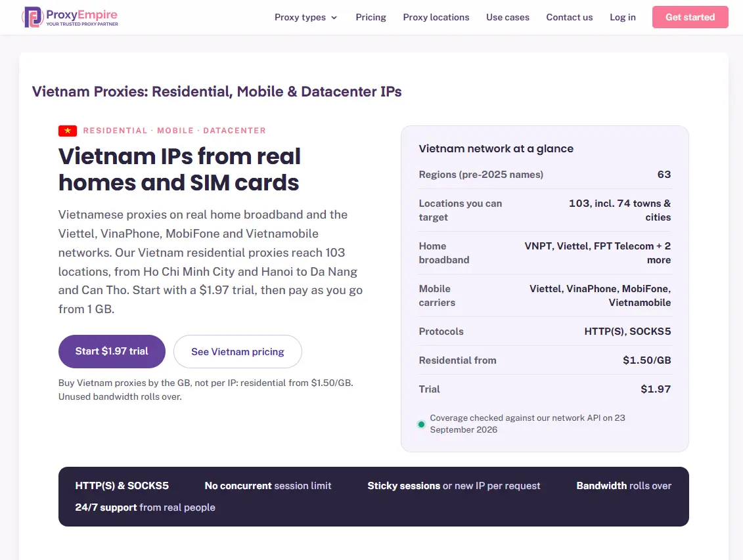Start the $1.97 trial
This screenshot has height=560, width=743.
click(112, 351)
